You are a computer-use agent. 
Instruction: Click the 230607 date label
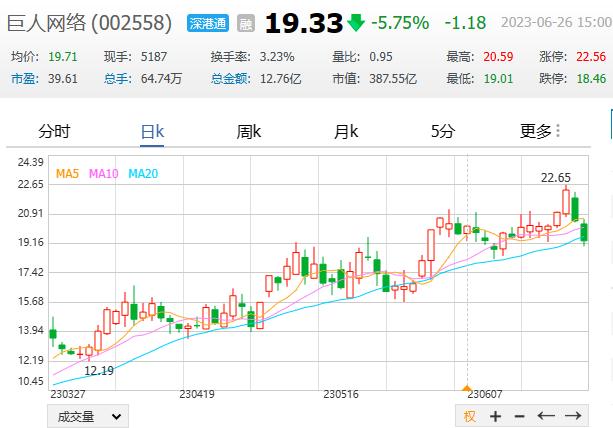[485, 394]
